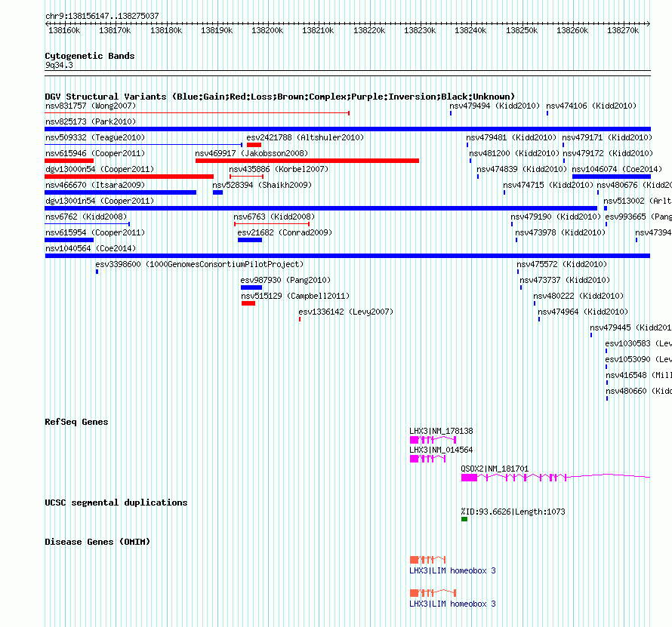The image size is (672, 627).
Task: Click the RefSeq Genes track title
Action: coord(76,422)
